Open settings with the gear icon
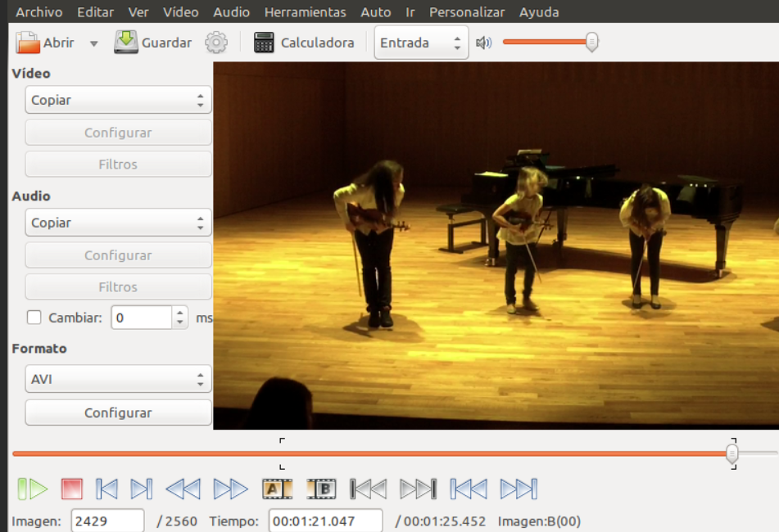The image size is (779, 532). [x=216, y=43]
